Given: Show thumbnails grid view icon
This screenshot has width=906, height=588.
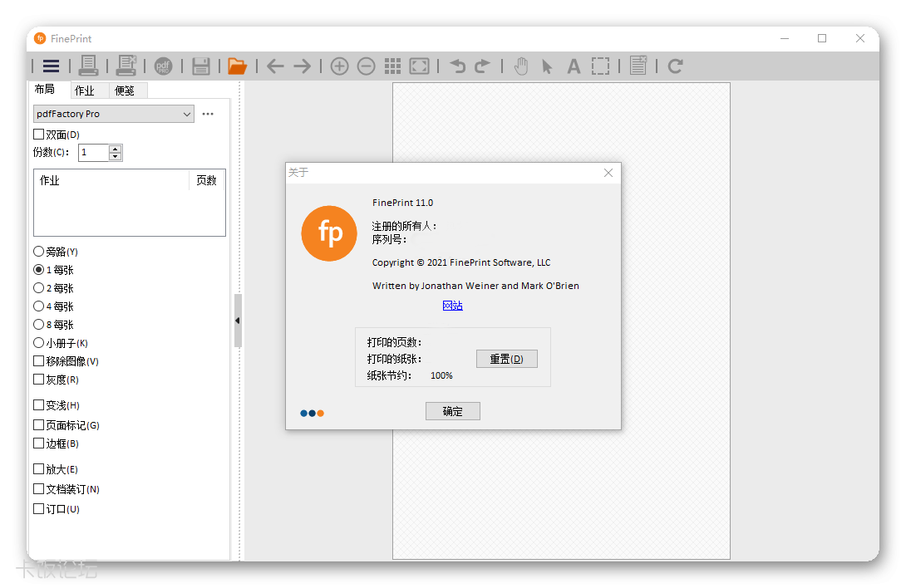Looking at the screenshot, I should click(x=392, y=66).
